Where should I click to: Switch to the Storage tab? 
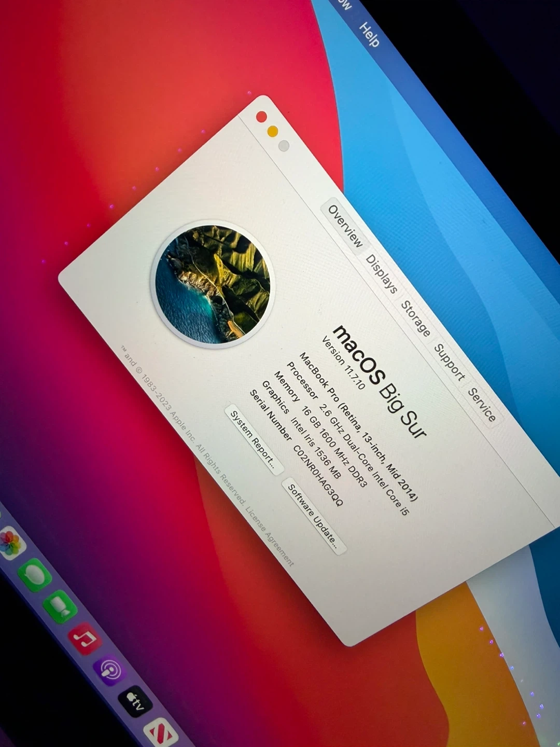(x=416, y=319)
